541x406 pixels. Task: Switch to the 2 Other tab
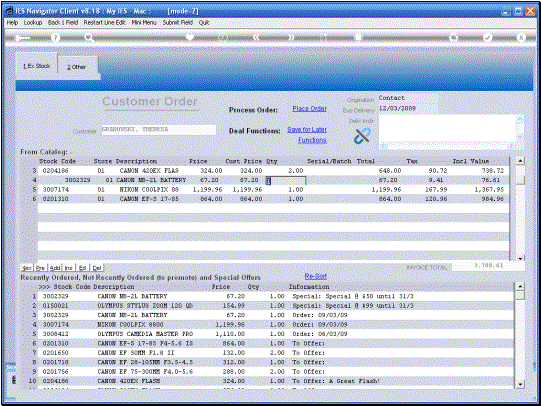tap(77, 67)
